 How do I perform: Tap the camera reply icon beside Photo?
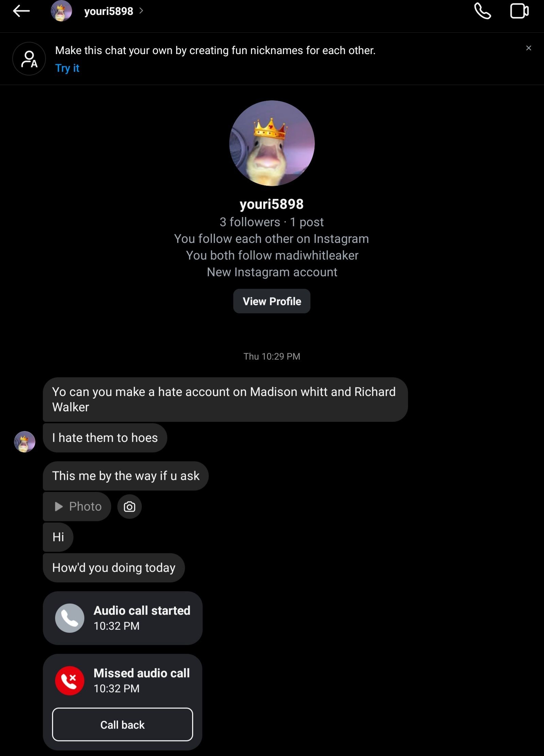click(130, 507)
